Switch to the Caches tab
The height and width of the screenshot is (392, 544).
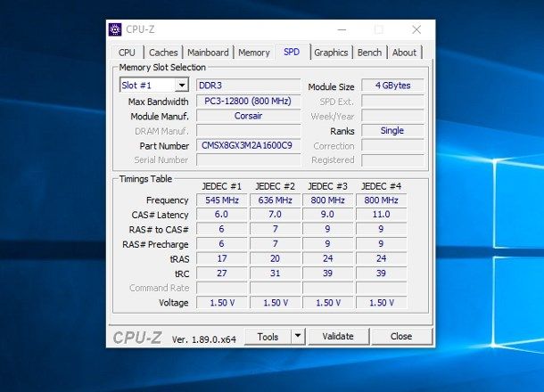(163, 53)
